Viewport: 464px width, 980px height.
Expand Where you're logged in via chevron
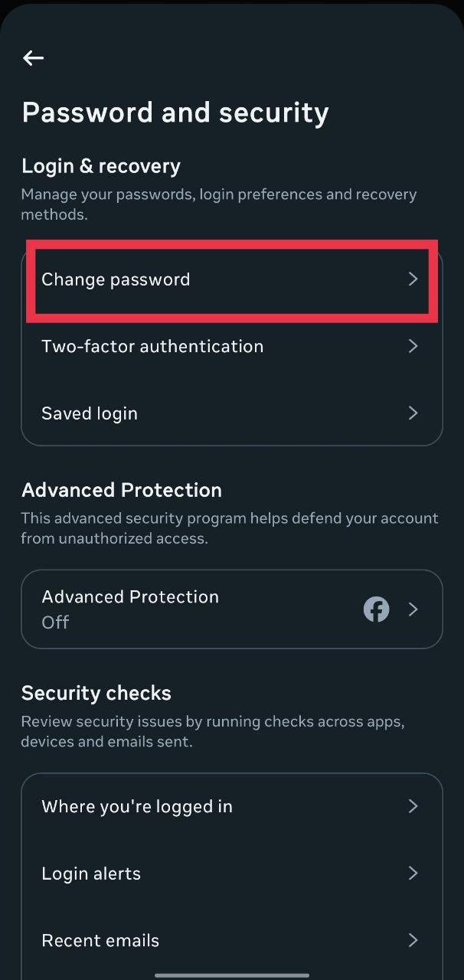[x=413, y=806]
